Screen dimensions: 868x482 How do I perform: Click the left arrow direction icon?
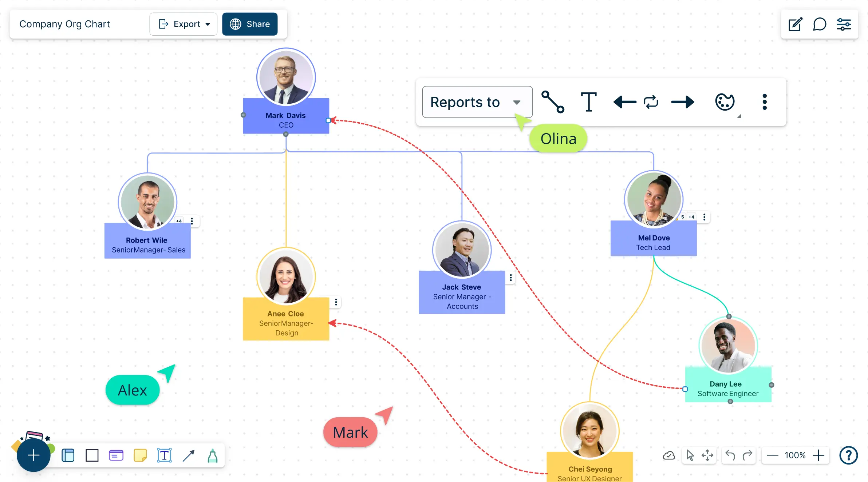pyautogui.click(x=624, y=101)
